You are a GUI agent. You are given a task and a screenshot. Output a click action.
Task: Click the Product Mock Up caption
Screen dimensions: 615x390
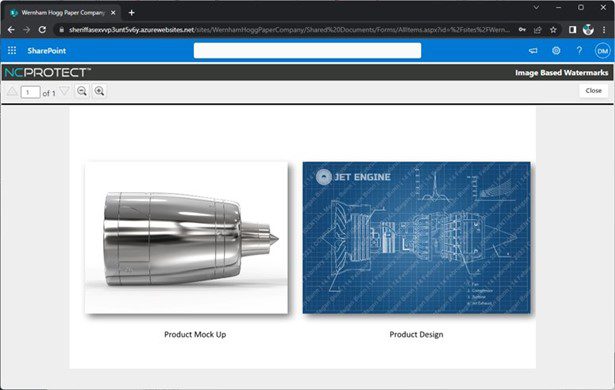tap(195, 334)
